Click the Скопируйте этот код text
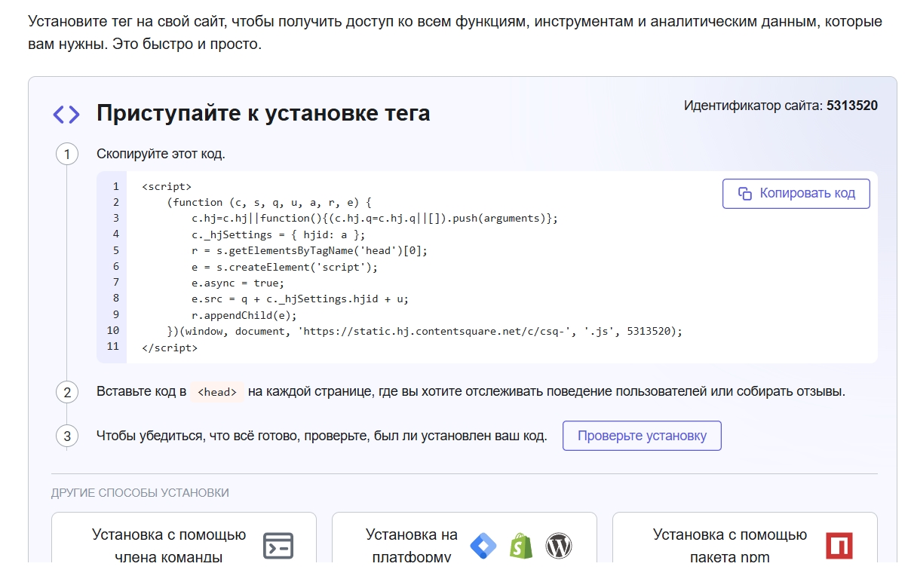Viewport: 911px width, 588px height. [x=161, y=154]
